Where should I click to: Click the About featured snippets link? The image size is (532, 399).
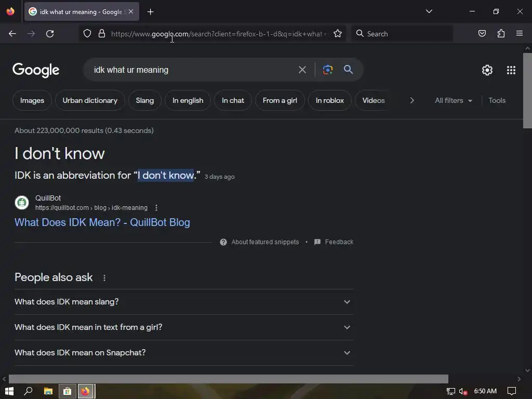[x=265, y=242]
